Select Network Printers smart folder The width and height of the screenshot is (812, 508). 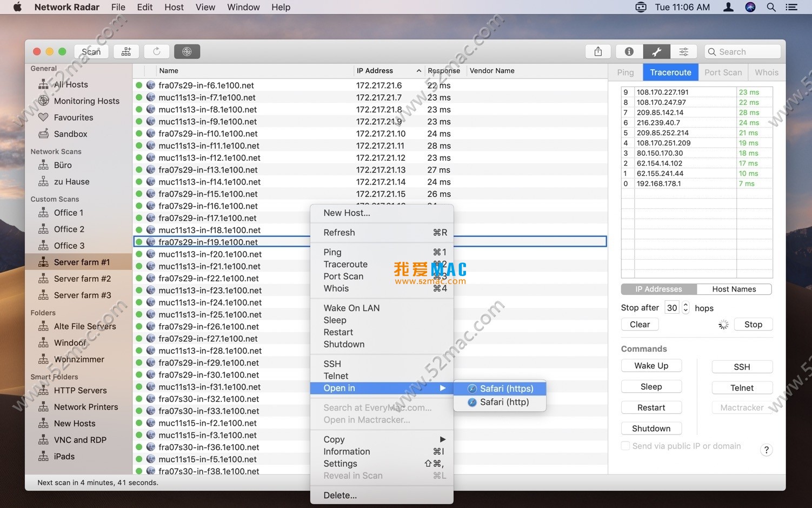85,407
